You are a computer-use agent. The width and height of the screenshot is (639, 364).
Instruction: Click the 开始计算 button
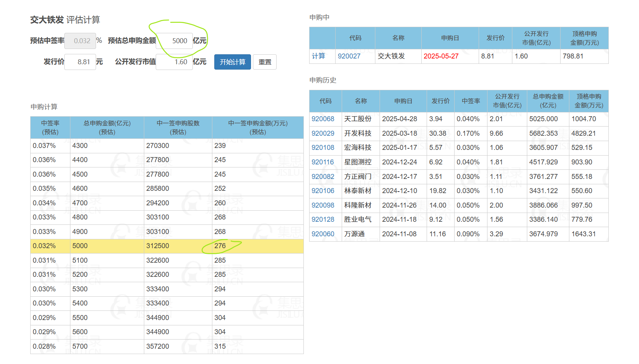(x=232, y=62)
